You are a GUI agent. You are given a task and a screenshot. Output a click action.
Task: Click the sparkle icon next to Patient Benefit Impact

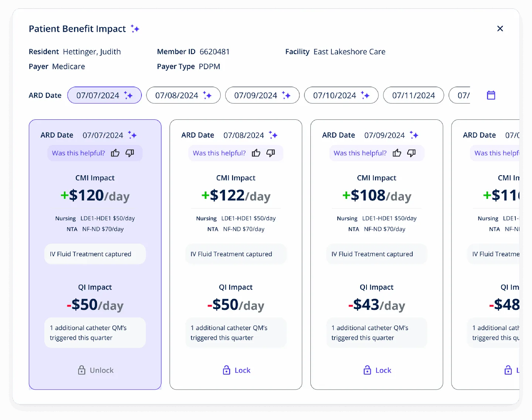coord(134,28)
